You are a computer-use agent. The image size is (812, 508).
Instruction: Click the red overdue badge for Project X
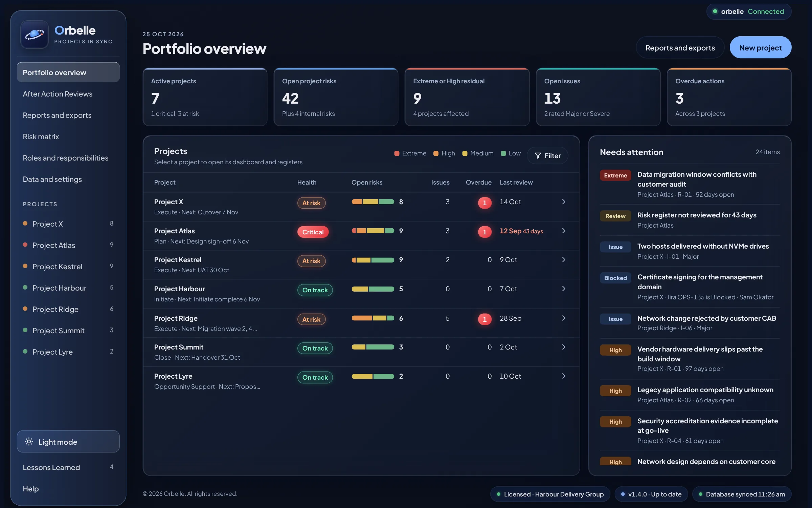pyautogui.click(x=484, y=203)
